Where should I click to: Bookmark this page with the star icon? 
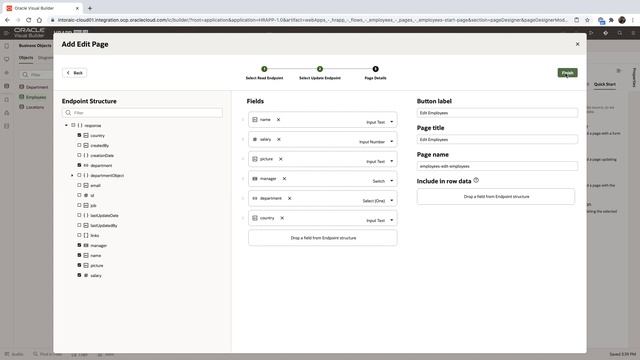(587, 20)
